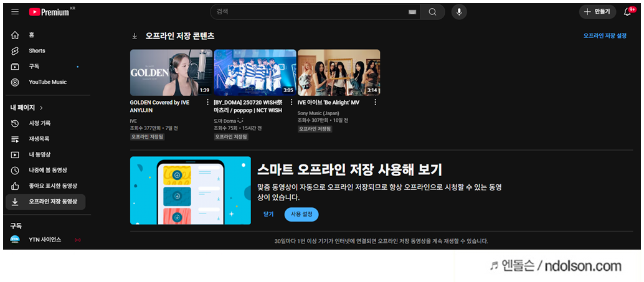
Task: Click the magnifier search button
Action: (432, 12)
